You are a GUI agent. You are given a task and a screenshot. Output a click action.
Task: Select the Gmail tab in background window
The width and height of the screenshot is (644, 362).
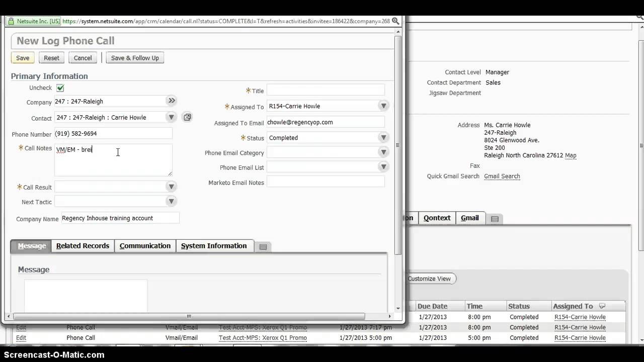(470, 218)
